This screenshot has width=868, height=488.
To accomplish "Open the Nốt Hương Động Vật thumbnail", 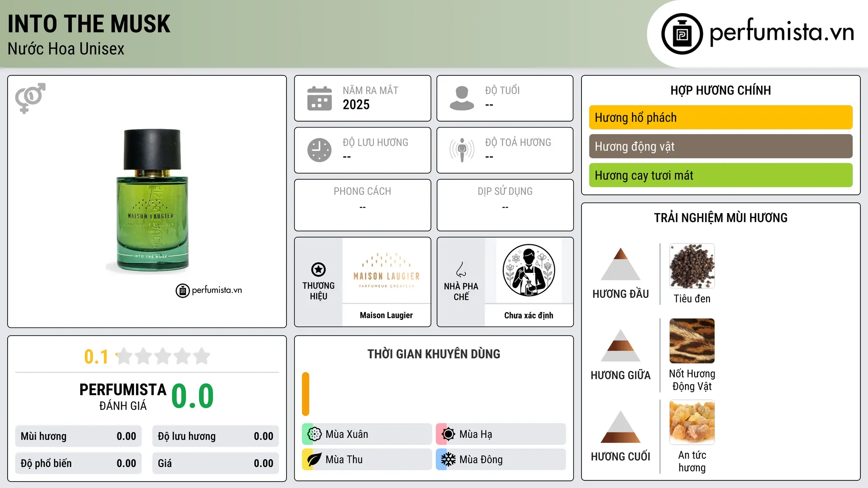I will point(692,341).
